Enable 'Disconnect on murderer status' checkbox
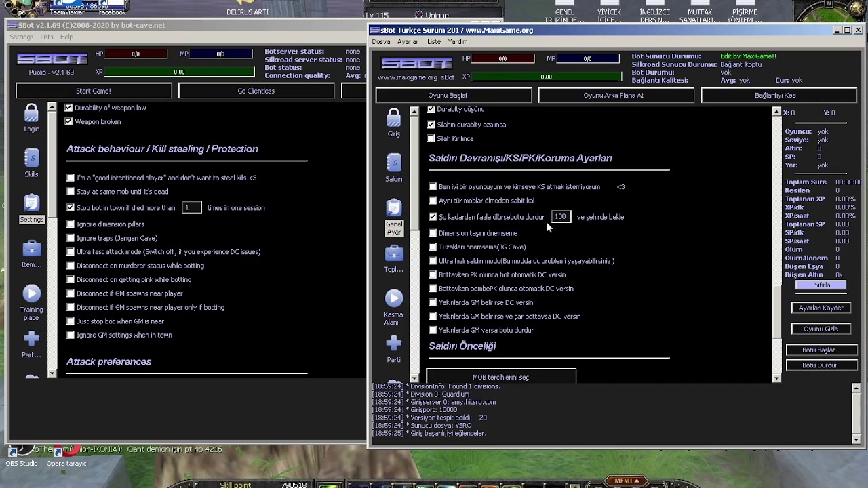This screenshot has width=868, height=488. (x=71, y=266)
